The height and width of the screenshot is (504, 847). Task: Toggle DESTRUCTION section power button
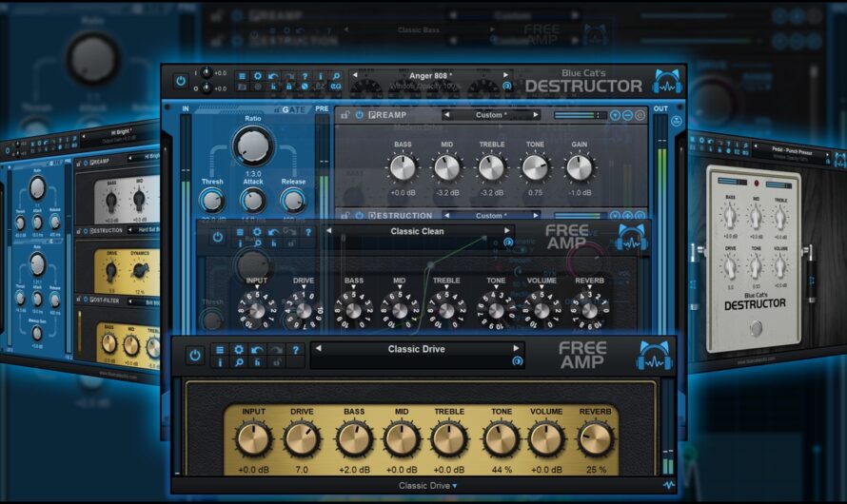[x=359, y=215]
